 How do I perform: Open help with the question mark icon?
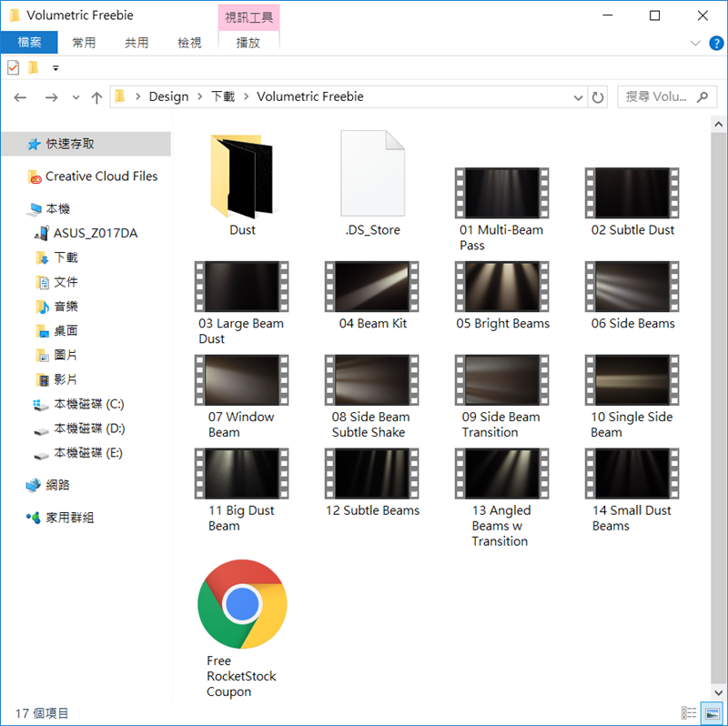click(x=716, y=43)
